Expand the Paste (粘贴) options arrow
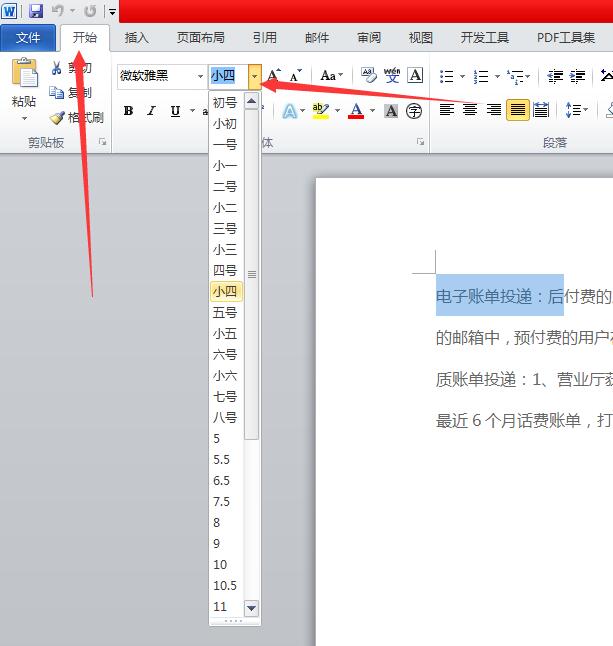613x646 pixels. [24, 119]
